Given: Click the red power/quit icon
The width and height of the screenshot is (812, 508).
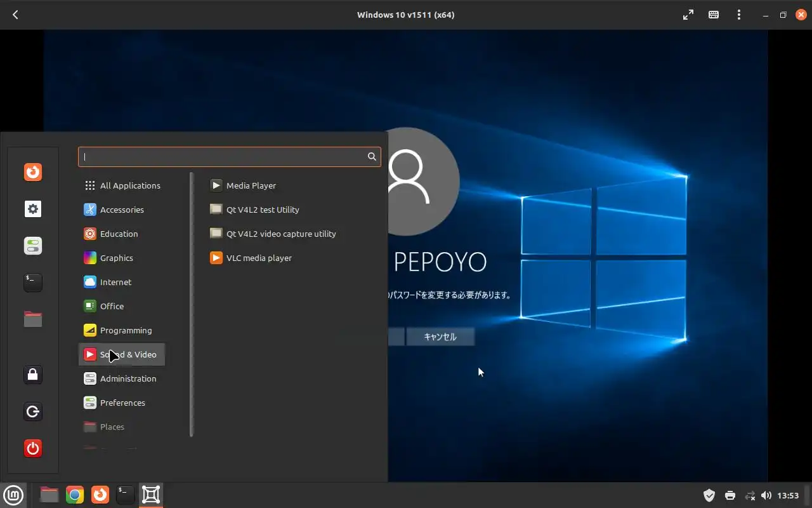Looking at the screenshot, I should tap(33, 448).
